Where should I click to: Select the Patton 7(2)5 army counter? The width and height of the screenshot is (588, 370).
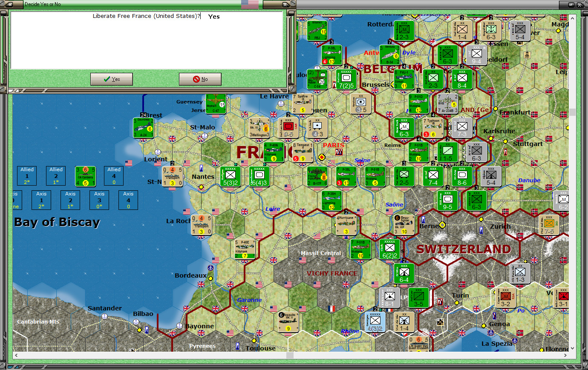click(346, 79)
